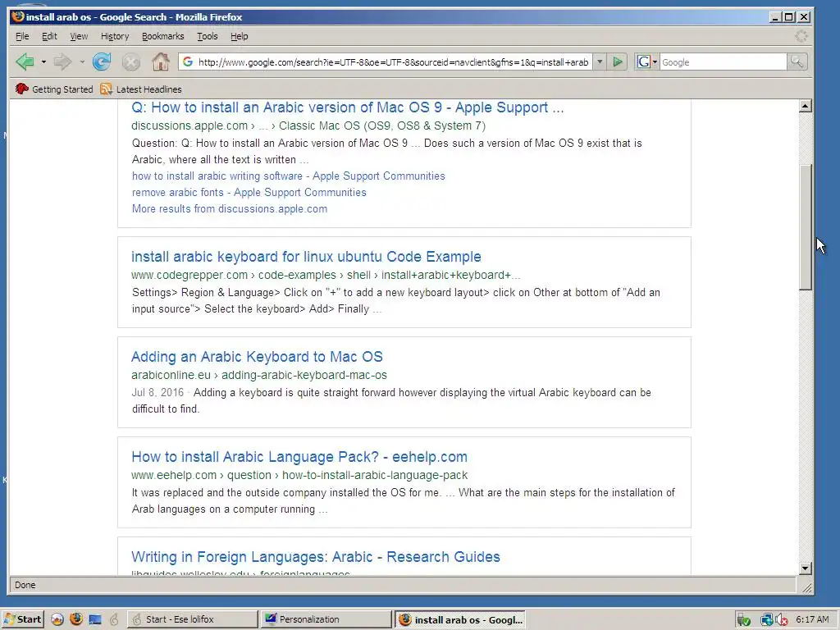Click the Latest Headlines bookmark label
This screenshot has width=840, height=630.
coord(149,89)
